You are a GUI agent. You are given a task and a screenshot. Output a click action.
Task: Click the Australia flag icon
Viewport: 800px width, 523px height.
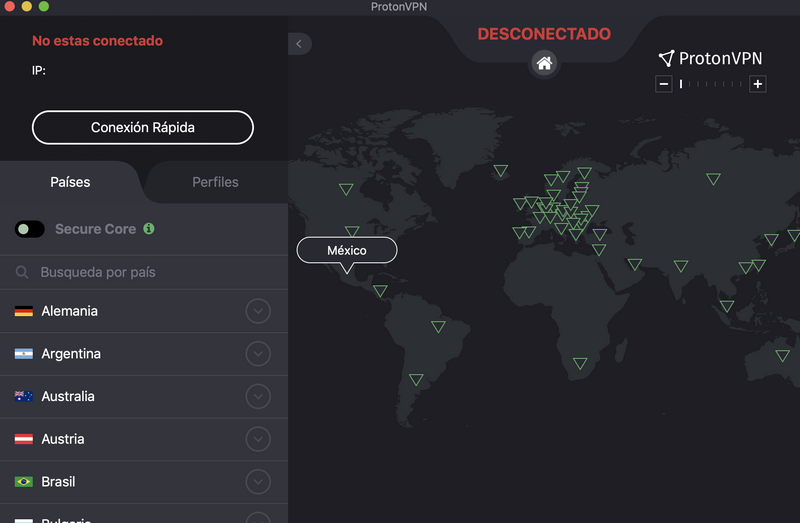(23, 396)
